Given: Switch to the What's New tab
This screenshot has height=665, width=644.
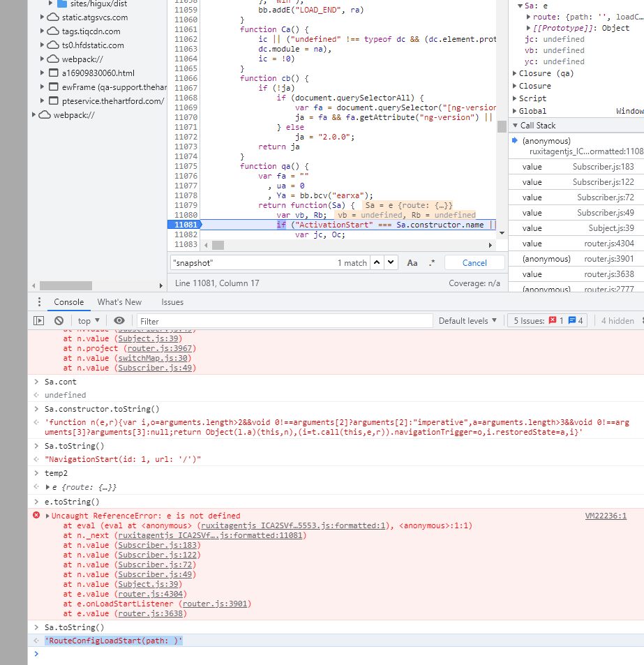Looking at the screenshot, I should pos(119,302).
